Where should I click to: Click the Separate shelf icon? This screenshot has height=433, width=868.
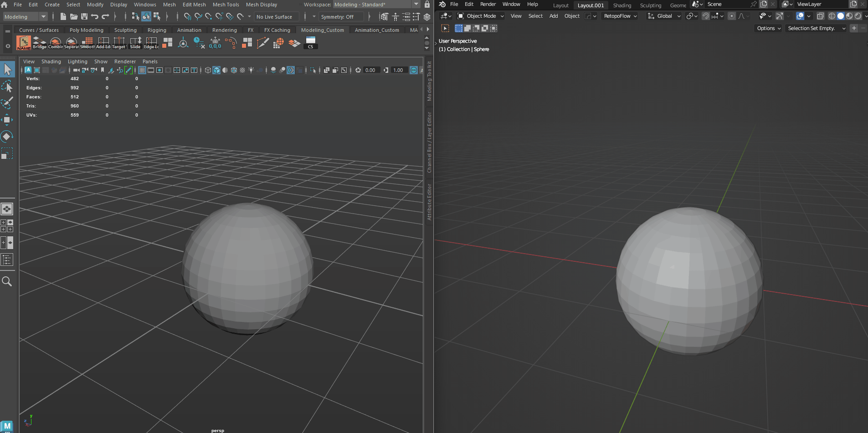tap(72, 43)
